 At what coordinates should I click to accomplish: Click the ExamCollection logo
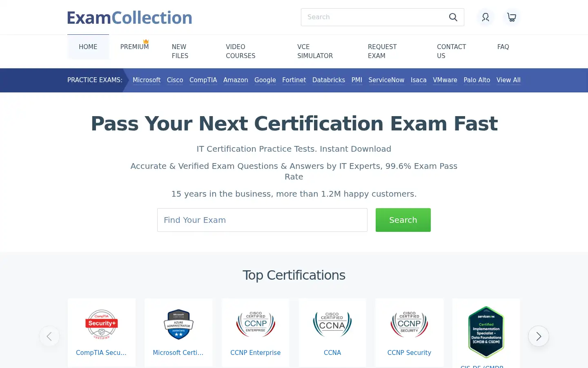click(129, 18)
